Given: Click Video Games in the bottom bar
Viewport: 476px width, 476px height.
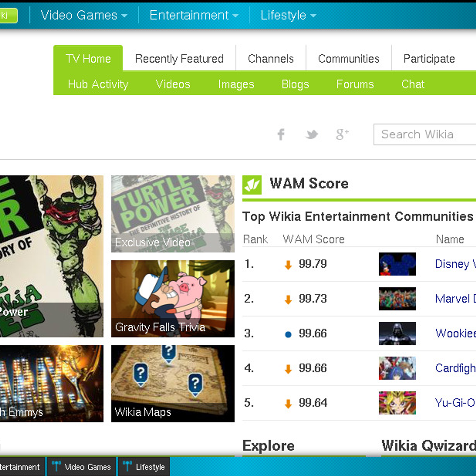Looking at the screenshot, I should [x=82, y=467].
